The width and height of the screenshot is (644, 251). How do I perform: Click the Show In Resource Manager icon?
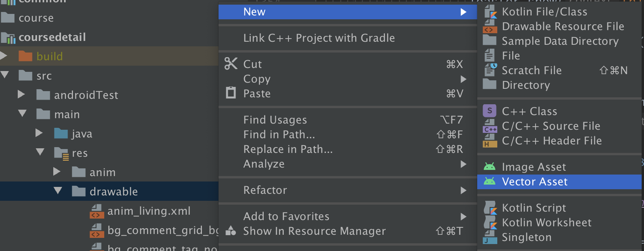pyautogui.click(x=231, y=231)
